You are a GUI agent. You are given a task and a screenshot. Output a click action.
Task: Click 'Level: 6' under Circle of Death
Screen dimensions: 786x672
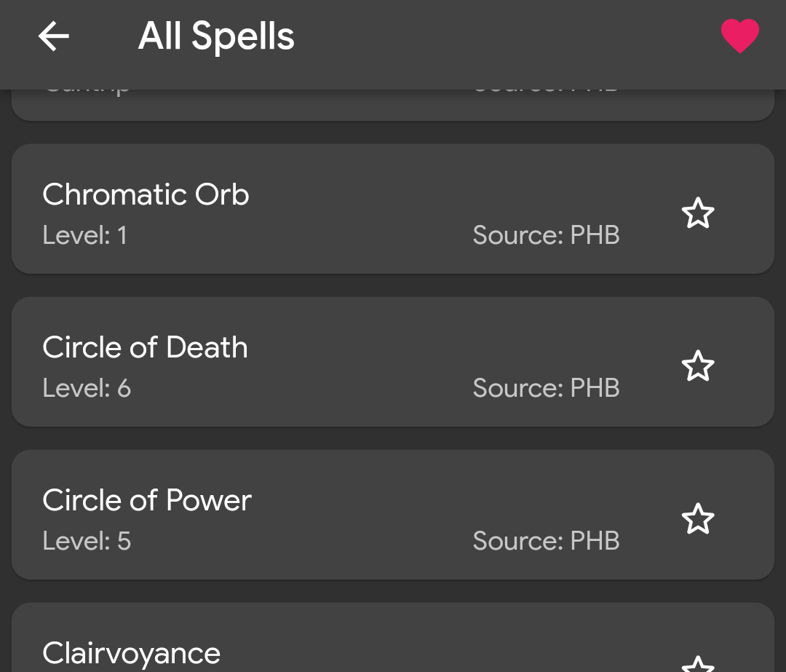click(87, 388)
